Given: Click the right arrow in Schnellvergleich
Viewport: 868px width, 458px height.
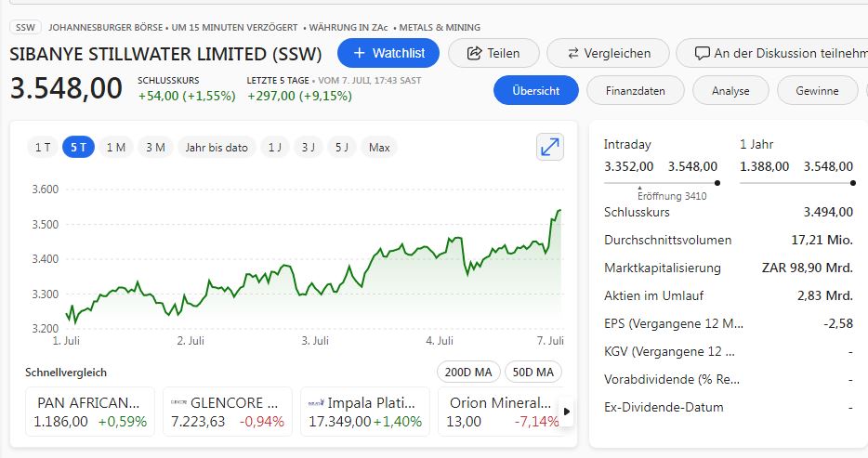Looking at the screenshot, I should tap(568, 412).
